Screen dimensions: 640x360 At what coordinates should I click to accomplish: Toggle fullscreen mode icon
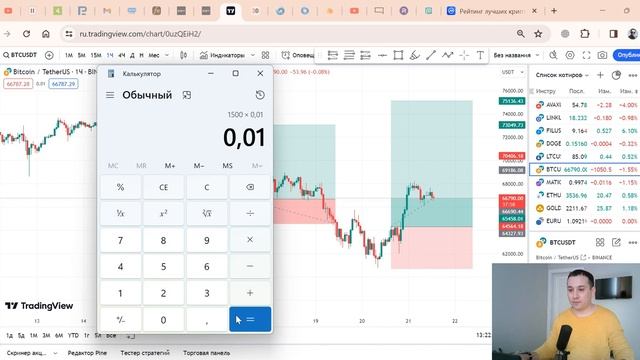586,55
